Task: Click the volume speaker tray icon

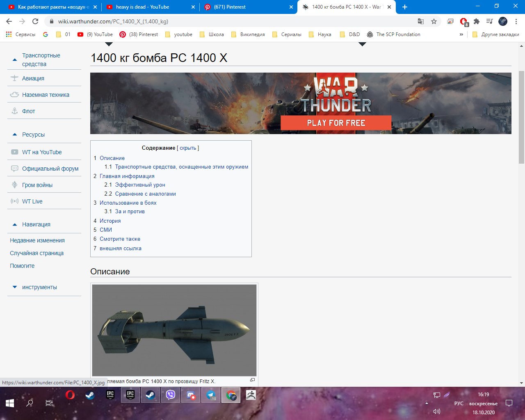Action: (437, 411)
